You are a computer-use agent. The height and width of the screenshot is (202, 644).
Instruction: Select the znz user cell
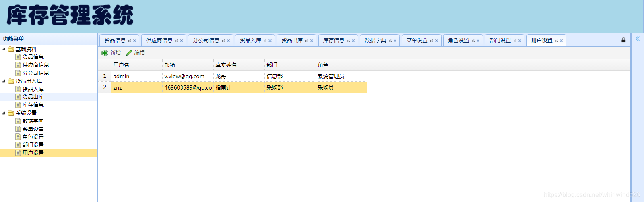(137, 87)
